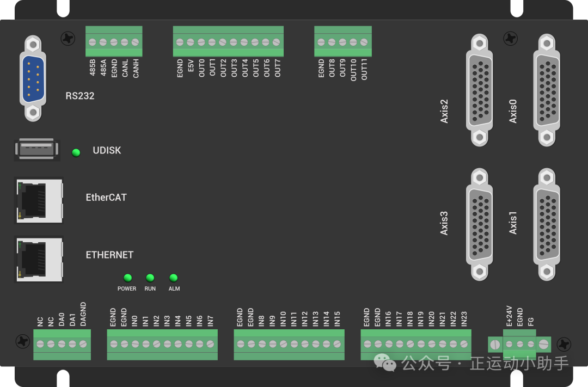The height and width of the screenshot is (387, 588).
Task: Click the 485B terminal screw
Action: pyautogui.click(x=92, y=42)
